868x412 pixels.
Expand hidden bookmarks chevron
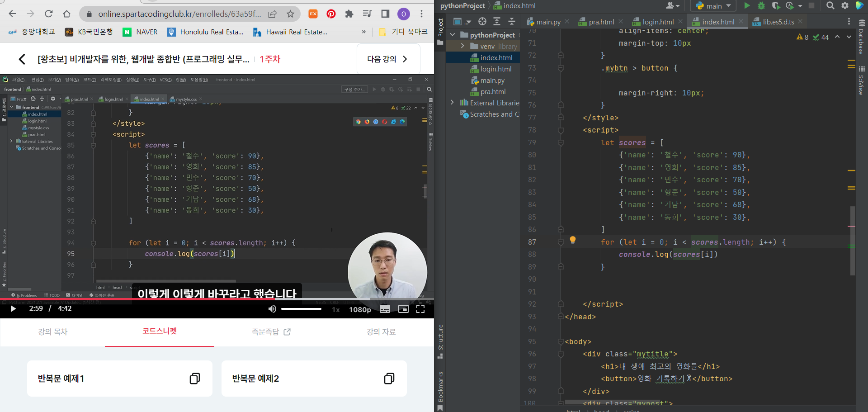point(363,32)
